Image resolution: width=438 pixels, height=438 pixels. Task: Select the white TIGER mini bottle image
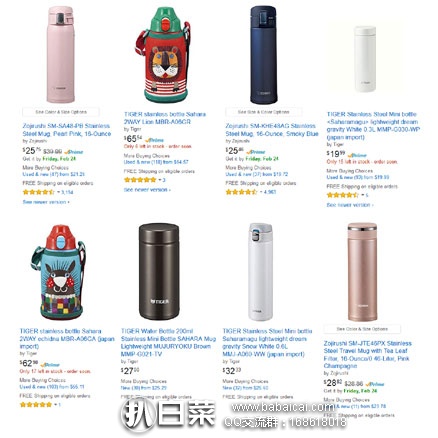coord(365,59)
